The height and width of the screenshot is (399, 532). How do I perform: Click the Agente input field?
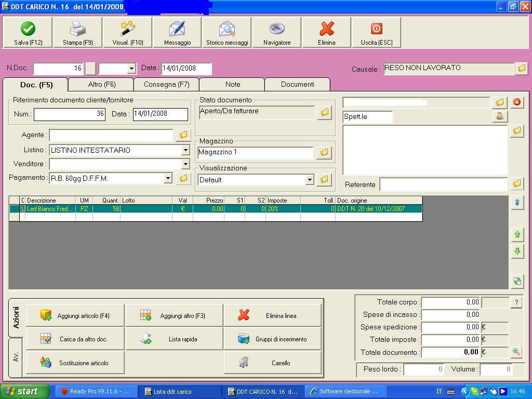[111, 135]
